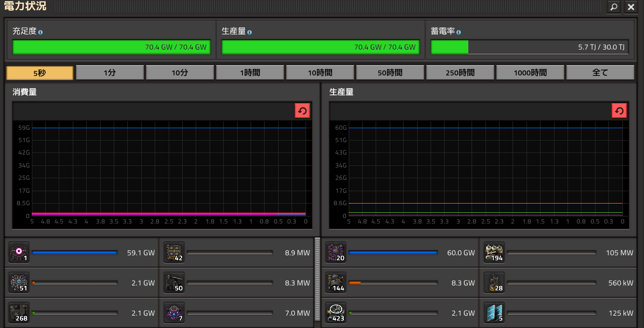644x328 pixels.
Task: Select the steam turbine icon with count 144
Action: [x=336, y=282]
